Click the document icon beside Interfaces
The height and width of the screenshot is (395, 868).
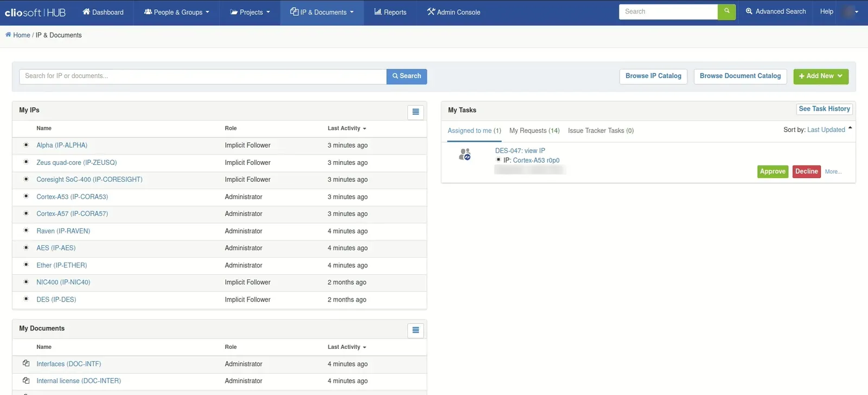click(26, 364)
